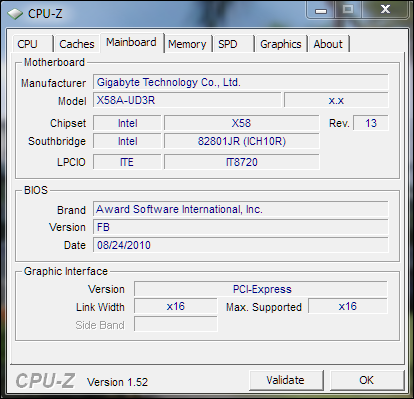Click the CPU-Z title bar icon
Viewport: 414px width, 399px height.
pyautogui.click(x=15, y=14)
